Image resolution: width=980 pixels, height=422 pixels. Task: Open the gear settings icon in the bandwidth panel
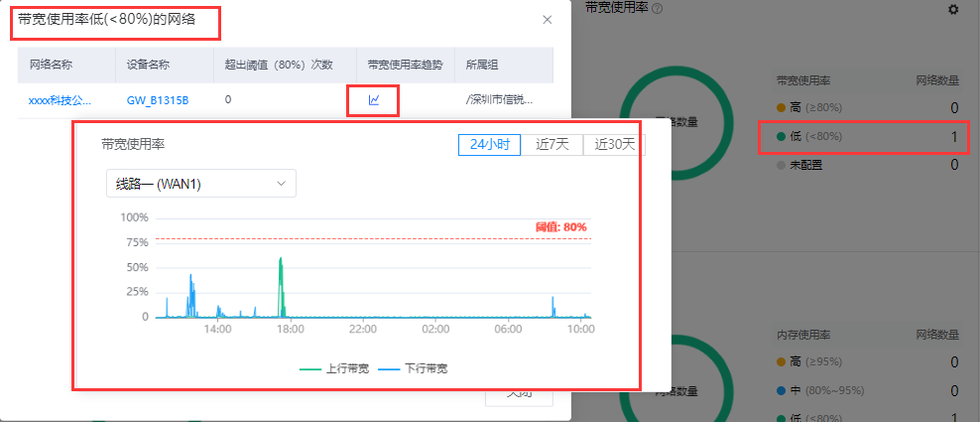(953, 9)
